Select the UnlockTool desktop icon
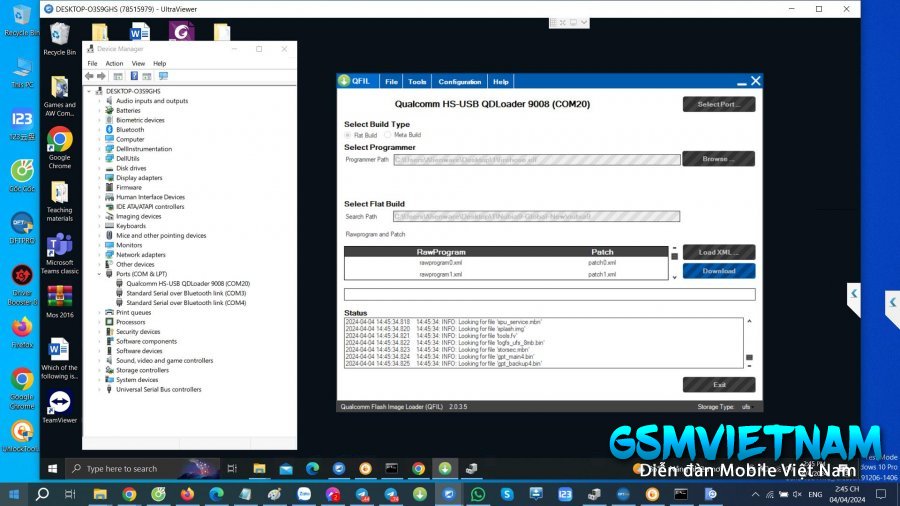 click(x=22, y=437)
